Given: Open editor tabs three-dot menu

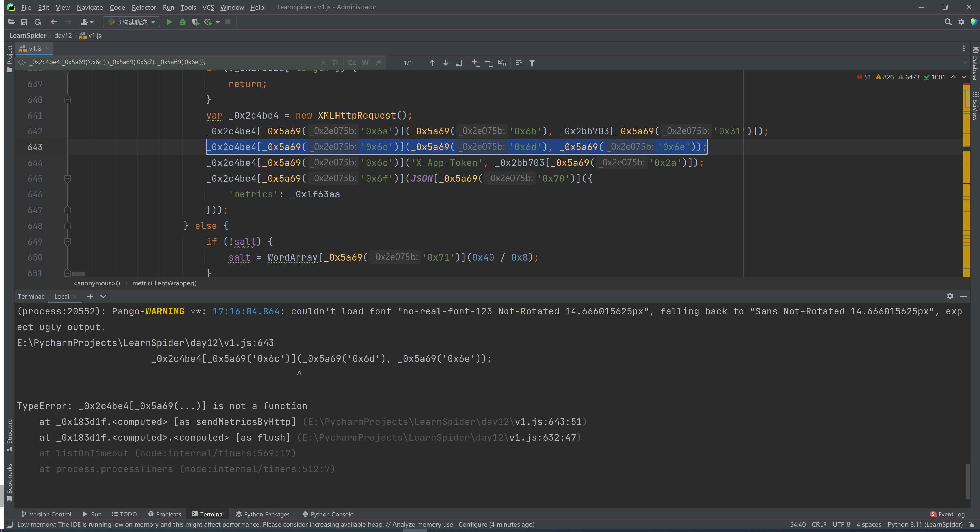Looking at the screenshot, I should tap(964, 48).
